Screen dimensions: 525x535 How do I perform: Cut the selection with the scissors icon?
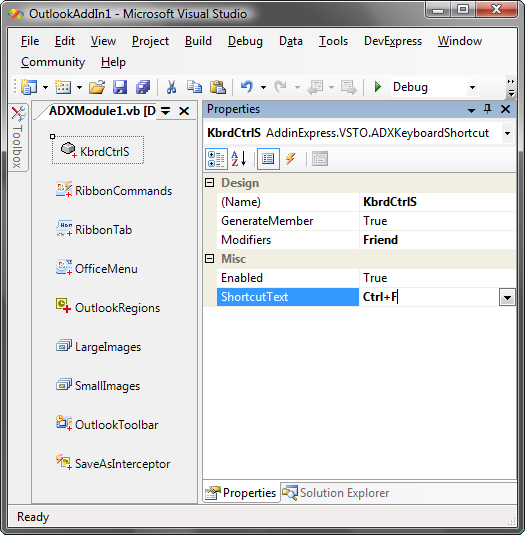(x=171, y=87)
